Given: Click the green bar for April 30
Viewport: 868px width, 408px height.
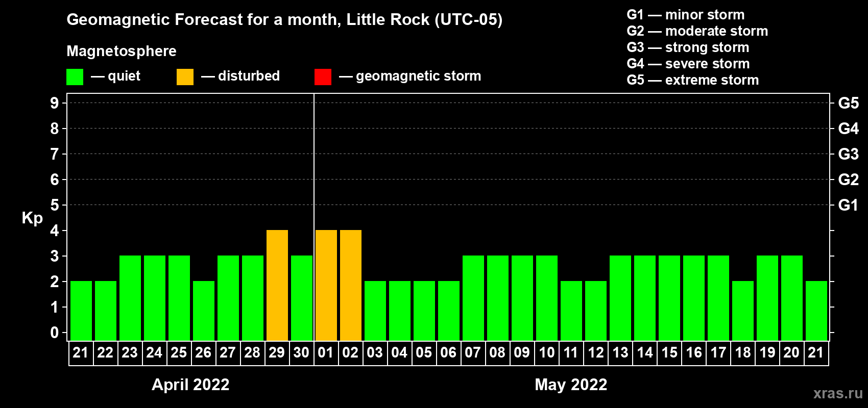Looking at the screenshot, I should 302,298.
